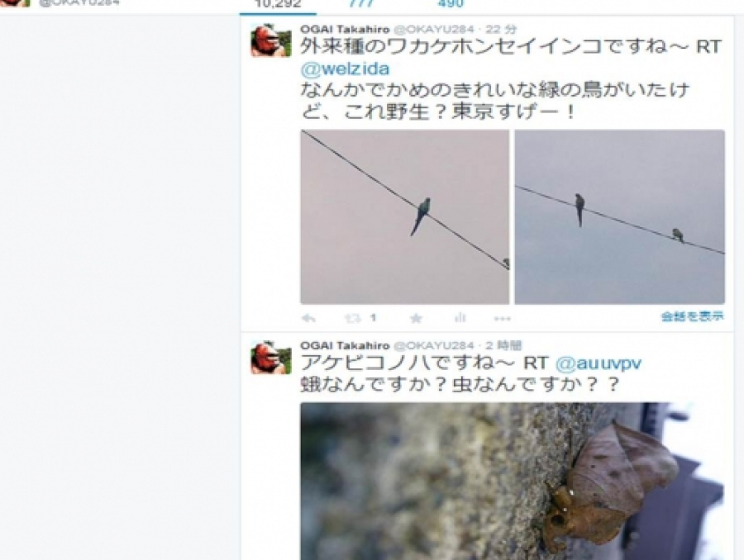Click OGAI Takahiro name on first tweet

[x=345, y=30]
